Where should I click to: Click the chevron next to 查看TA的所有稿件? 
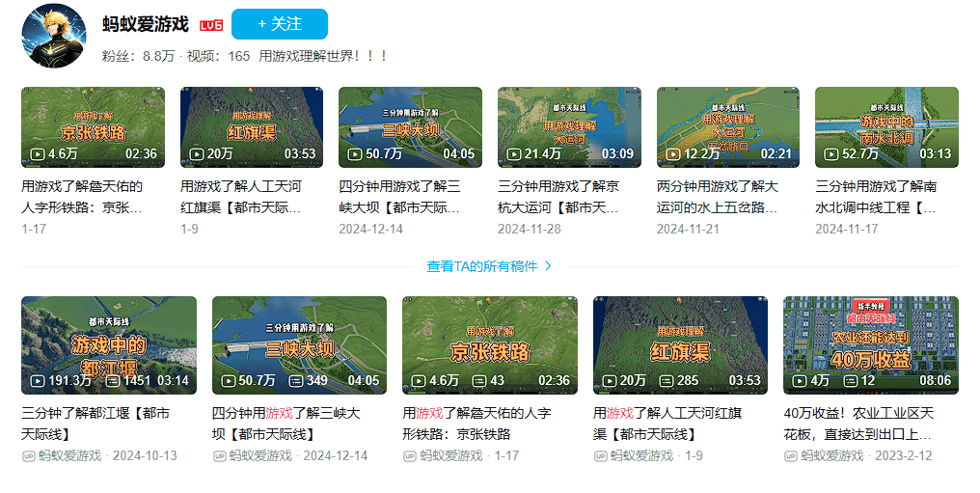pyautogui.click(x=548, y=266)
